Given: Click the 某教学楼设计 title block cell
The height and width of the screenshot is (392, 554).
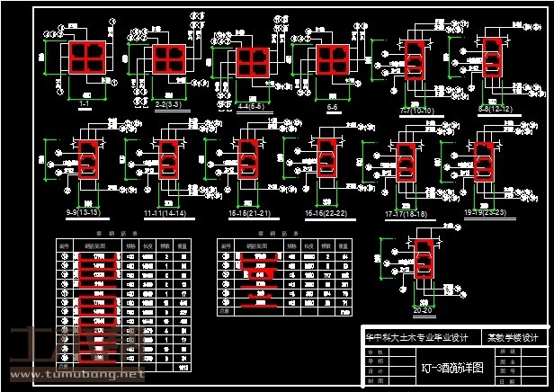Looking at the screenshot, I should click(513, 338).
